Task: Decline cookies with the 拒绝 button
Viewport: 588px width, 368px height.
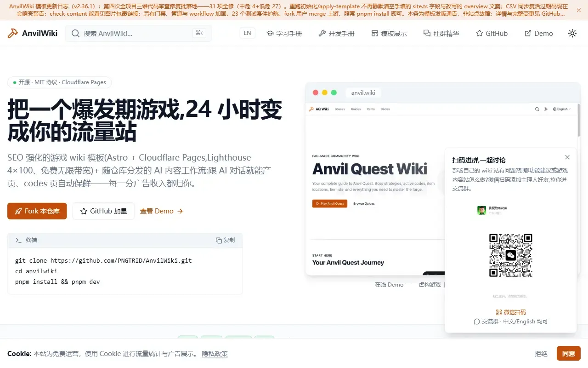Action: tap(541, 354)
